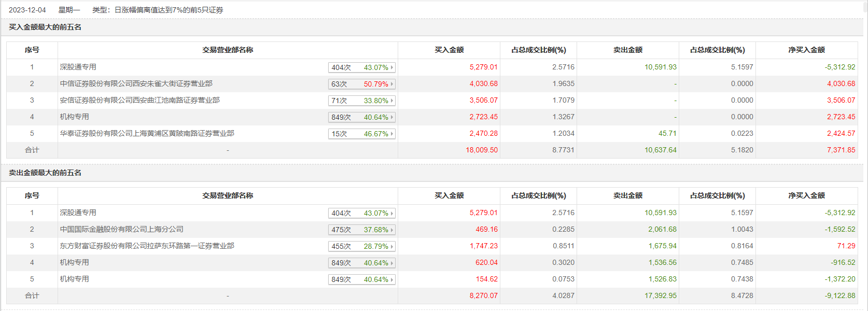This screenshot has height=311, width=868.
Task: Click the arrow icon in the 63次 50.79% badge
Action: click(392, 84)
